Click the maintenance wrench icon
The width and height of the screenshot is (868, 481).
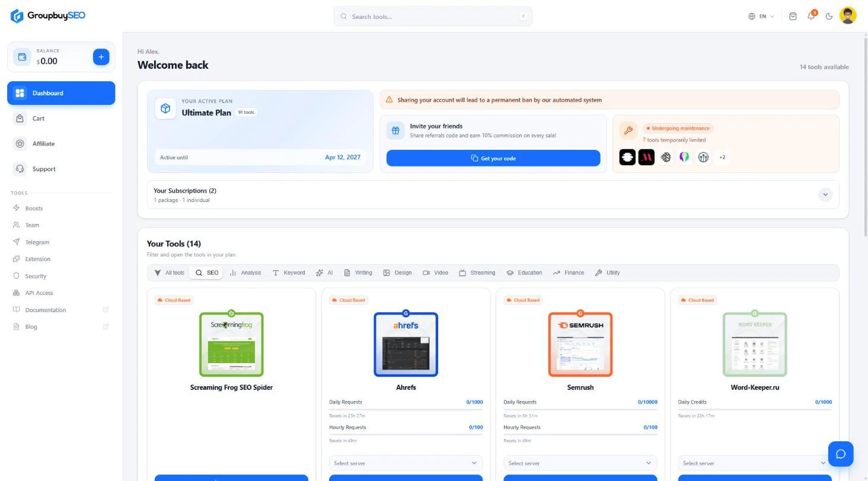click(x=628, y=130)
